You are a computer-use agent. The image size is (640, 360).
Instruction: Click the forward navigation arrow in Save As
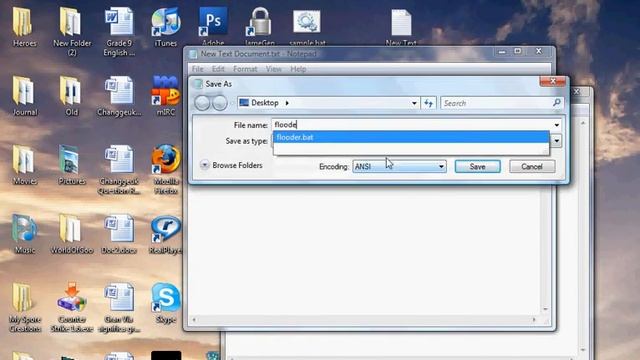pyautogui.click(x=220, y=103)
